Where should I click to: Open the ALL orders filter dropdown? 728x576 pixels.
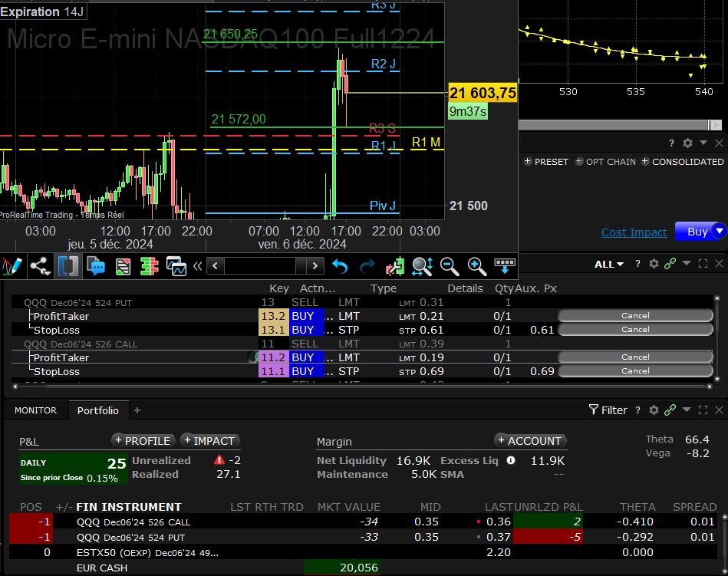pyautogui.click(x=608, y=264)
